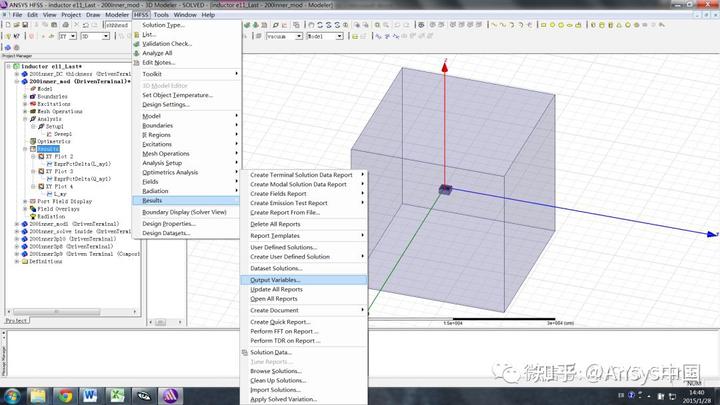
Task: Open the XY plane dropdown
Action: point(73,36)
